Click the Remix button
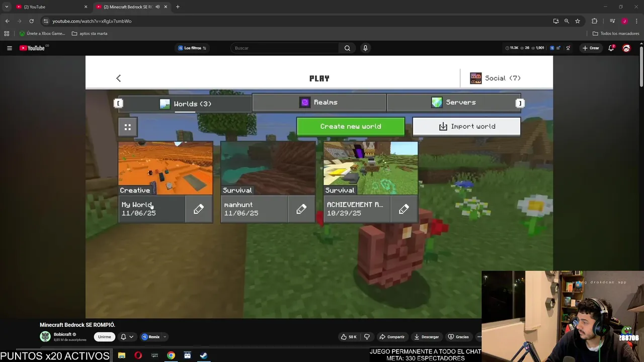The height and width of the screenshot is (362, 644). 150,337
